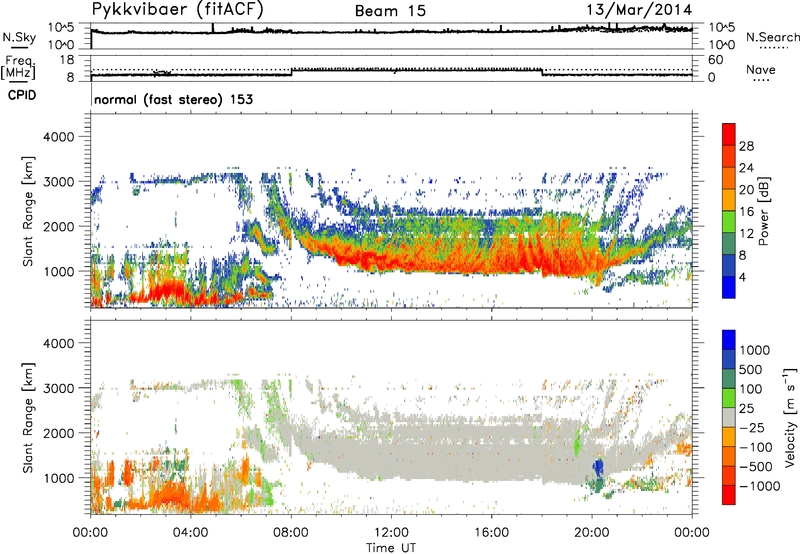The width and height of the screenshot is (800, 554).
Task: Select the light green Power colorbar segment
Action: point(729,221)
